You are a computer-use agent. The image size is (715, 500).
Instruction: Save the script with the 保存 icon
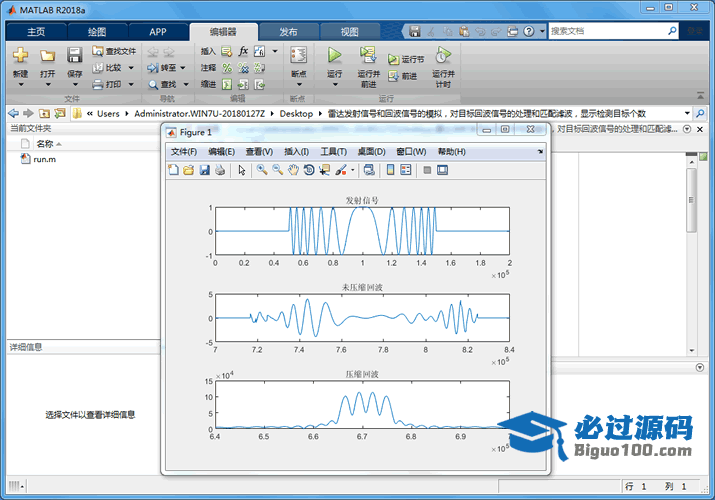[x=74, y=55]
